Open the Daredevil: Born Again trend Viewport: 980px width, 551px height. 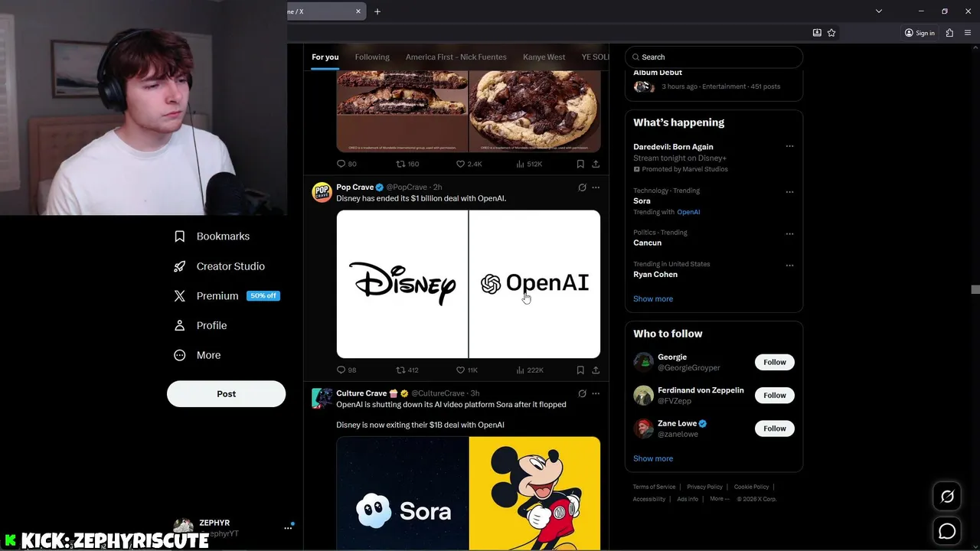tap(673, 147)
